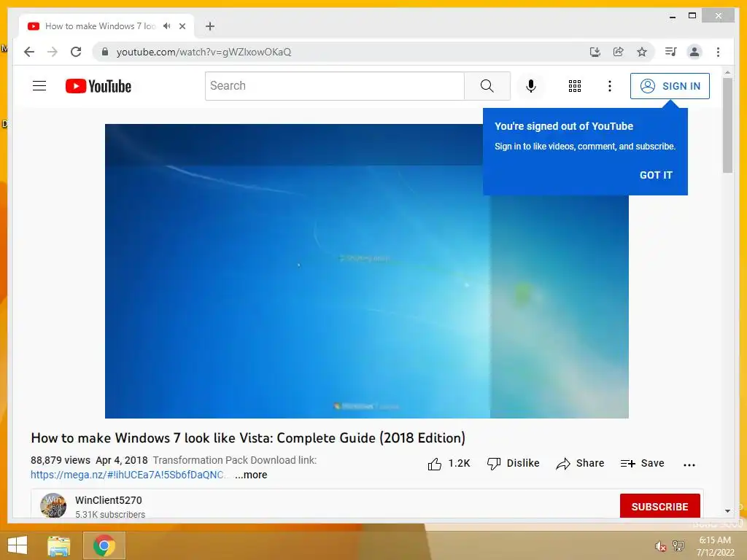Open YouTube settings three-dot menu
747x560 pixels.
(609, 86)
